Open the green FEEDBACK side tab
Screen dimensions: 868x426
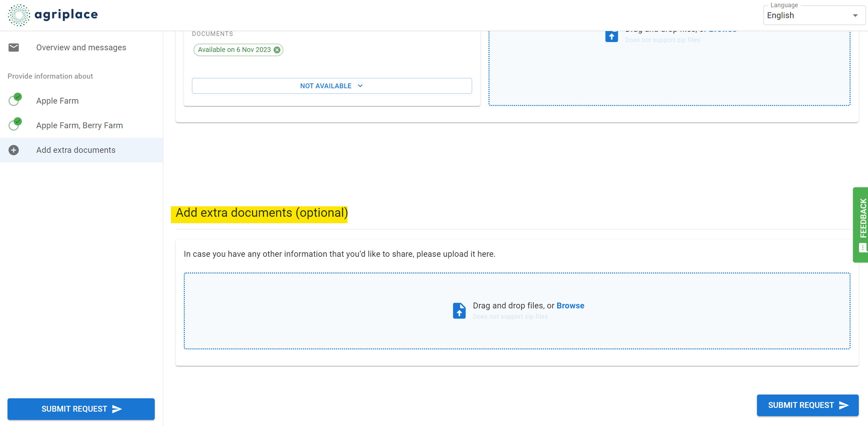click(x=860, y=225)
